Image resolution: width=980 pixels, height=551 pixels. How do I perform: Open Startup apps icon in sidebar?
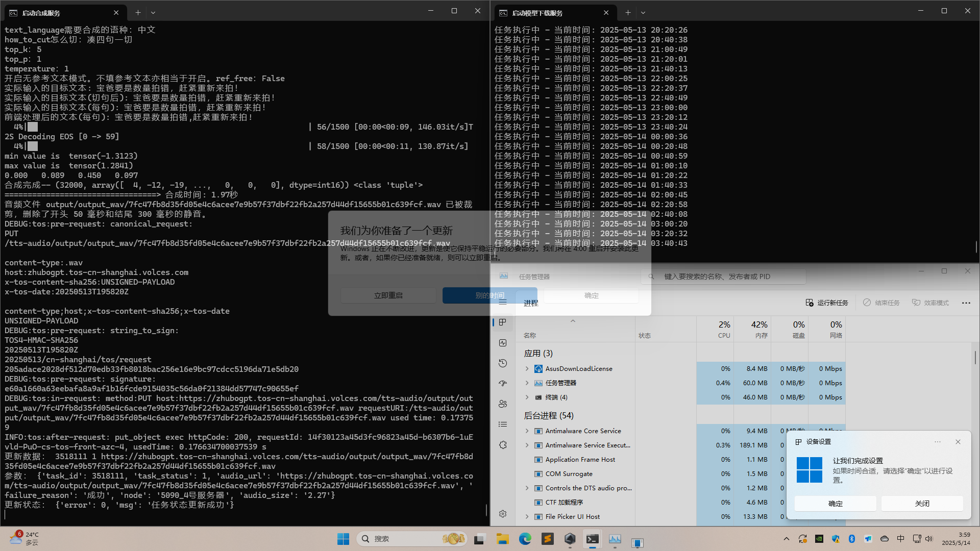pyautogui.click(x=503, y=384)
